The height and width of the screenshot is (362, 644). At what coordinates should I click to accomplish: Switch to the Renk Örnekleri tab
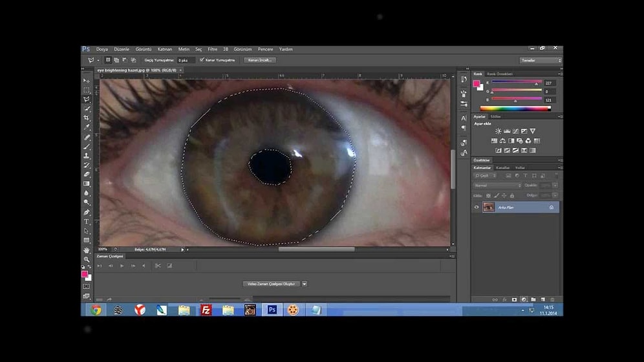tap(500, 74)
